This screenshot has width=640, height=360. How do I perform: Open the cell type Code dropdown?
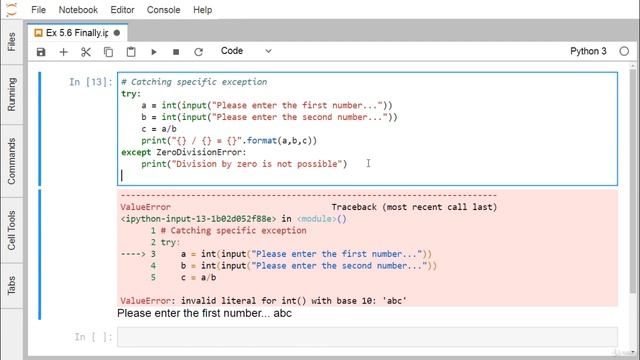tap(246, 51)
